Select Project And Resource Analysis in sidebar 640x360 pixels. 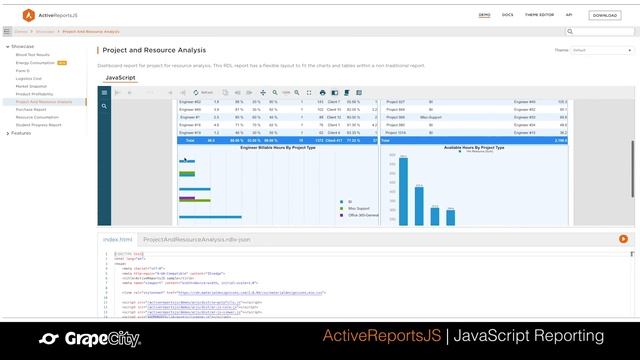point(44,102)
